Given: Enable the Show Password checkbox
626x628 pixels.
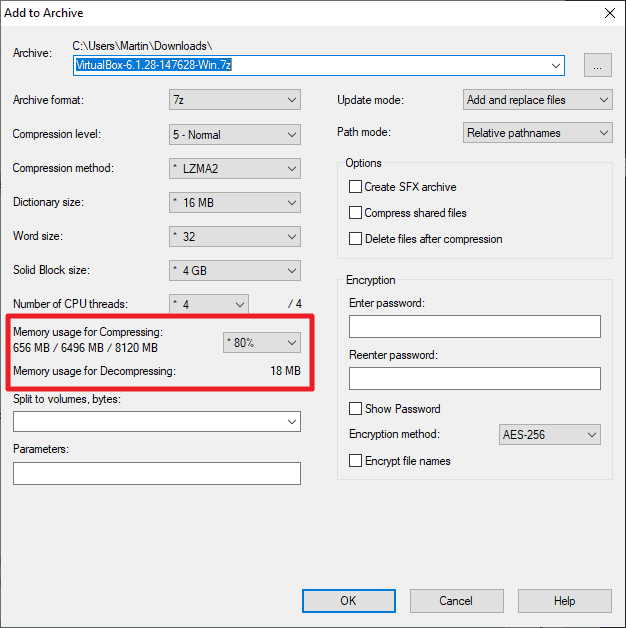Looking at the screenshot, I should pyautogui.click(x=355, y=409).
